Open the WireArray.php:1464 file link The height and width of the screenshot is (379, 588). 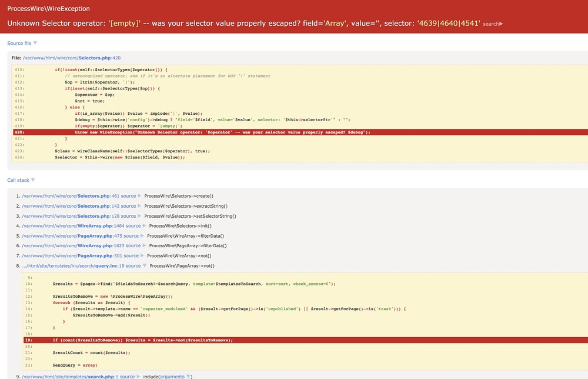tap(73, 226)
